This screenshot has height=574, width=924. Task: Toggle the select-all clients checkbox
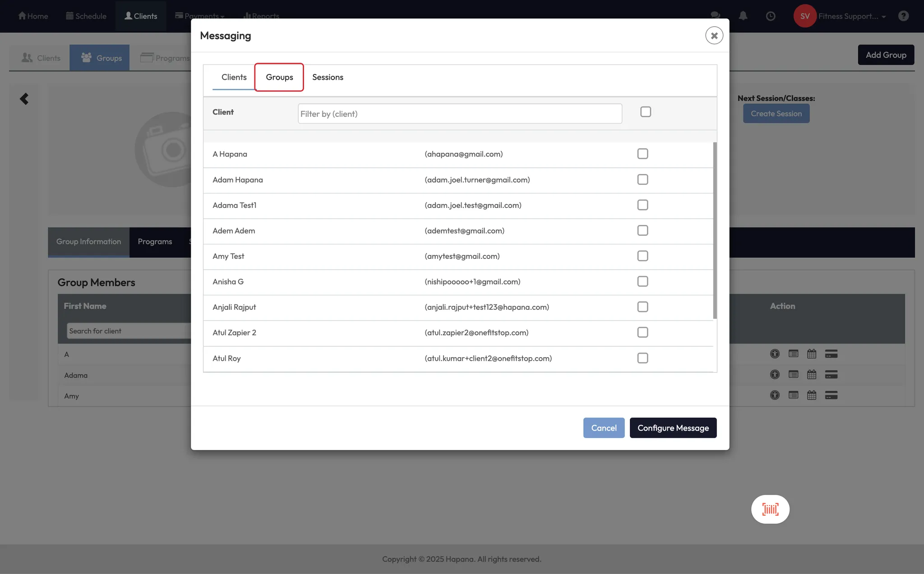[x=646, y=112]
